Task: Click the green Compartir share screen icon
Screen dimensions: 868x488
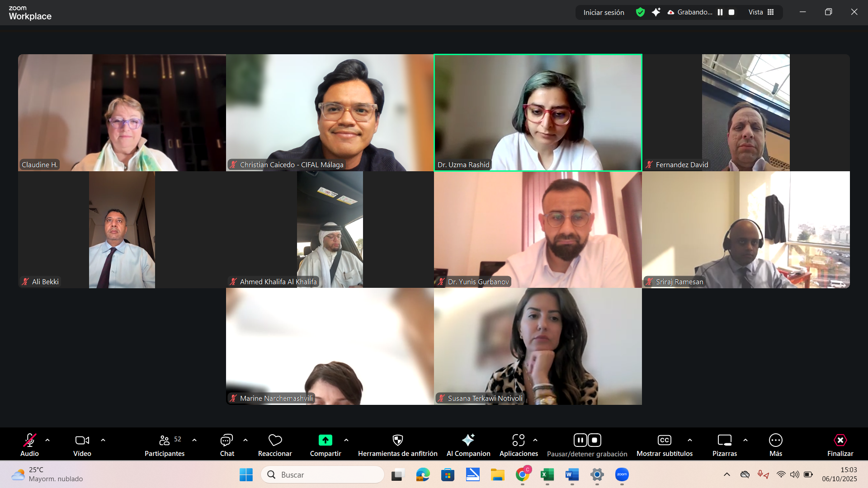Action: point(325,440)
